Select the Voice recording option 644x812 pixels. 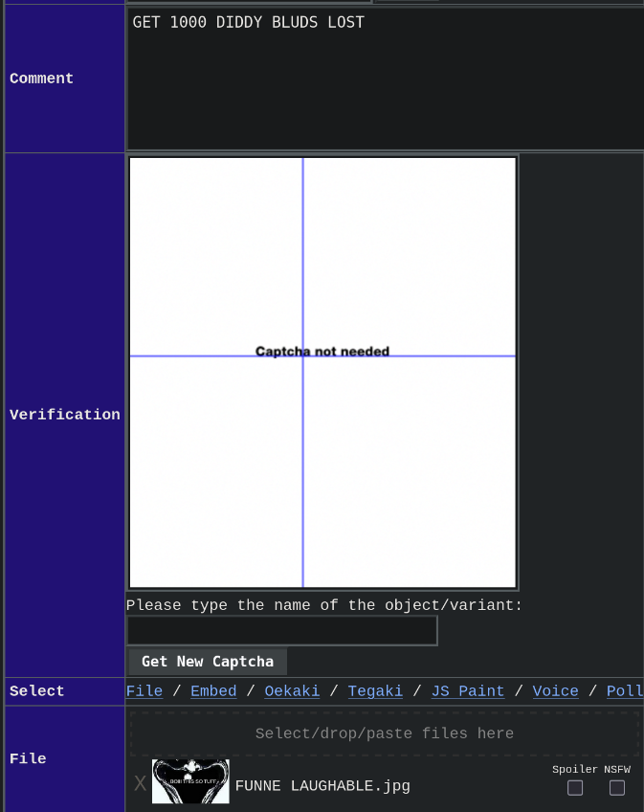pyautogui.click(x=555, y=690)
